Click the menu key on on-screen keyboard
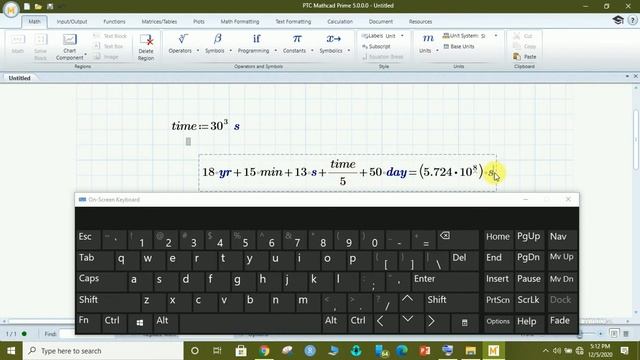 pos(464,322)
